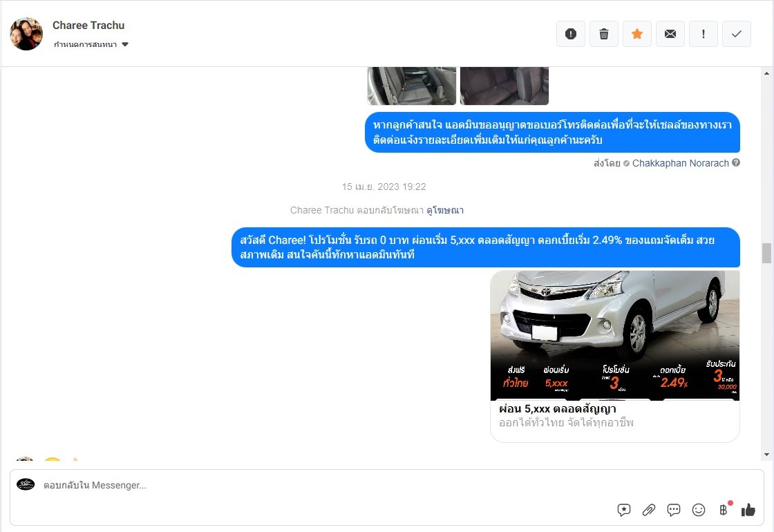
Task: Open the right car seat photo thumbnail
Action: 504,86
